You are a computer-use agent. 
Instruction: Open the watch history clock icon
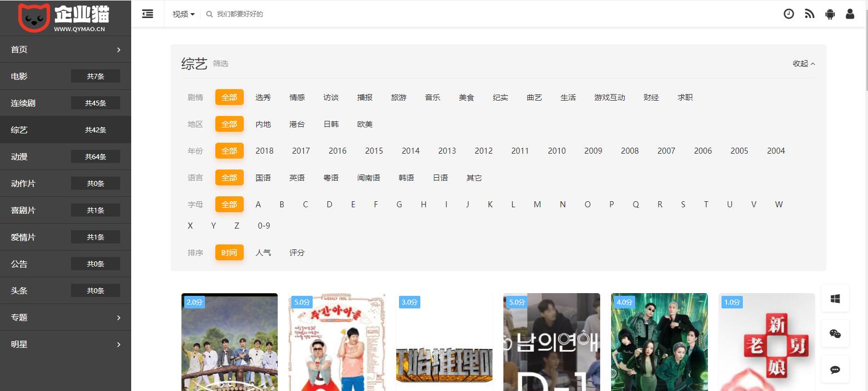coord(788,14)
